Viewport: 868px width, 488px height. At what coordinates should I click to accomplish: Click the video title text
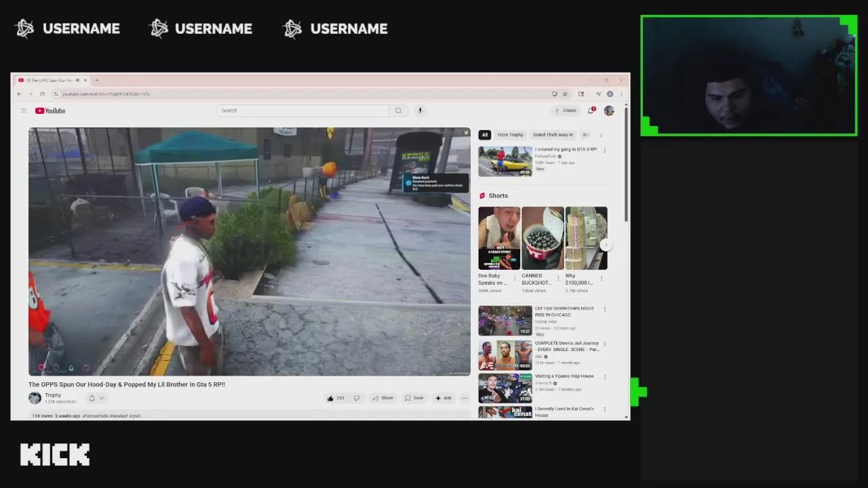click(x=127, y=384)
